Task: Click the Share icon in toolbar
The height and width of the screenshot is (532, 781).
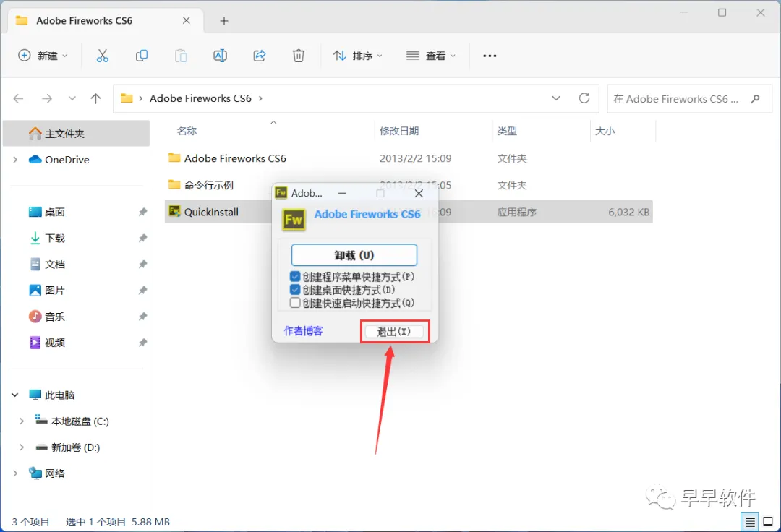Action: pyautogui.click(x=260, y=56)
